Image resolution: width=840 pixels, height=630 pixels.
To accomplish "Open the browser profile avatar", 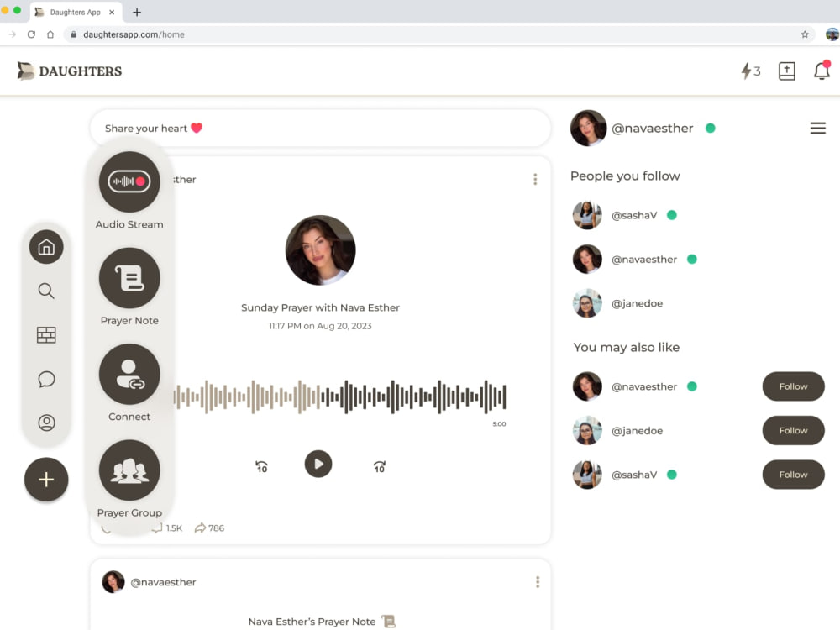I will [832, 34].
